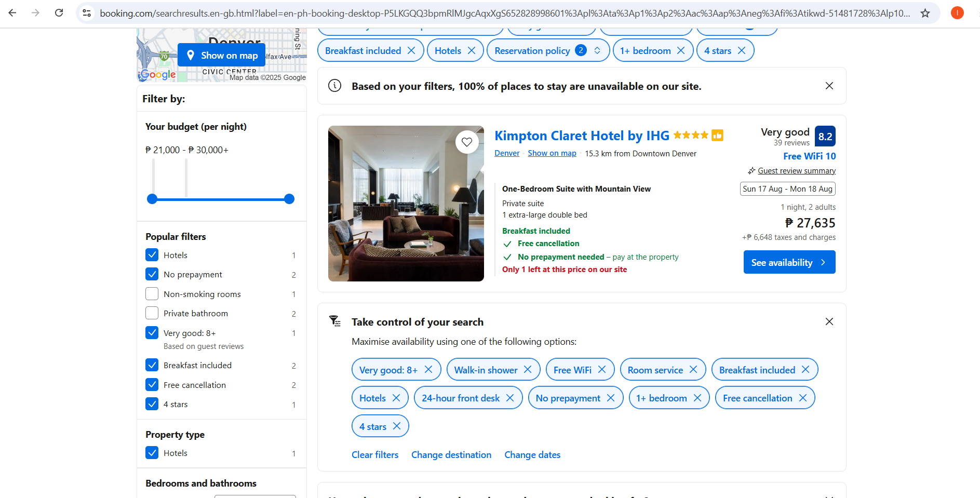The width and height of the screenshot is (980, 498).
Task: Click the Show on map button
Action: coord(221,55)
